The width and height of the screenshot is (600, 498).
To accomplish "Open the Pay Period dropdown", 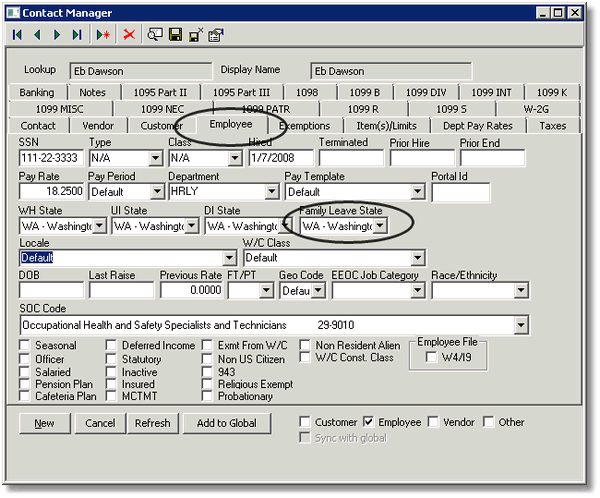I will coord(157,191).
